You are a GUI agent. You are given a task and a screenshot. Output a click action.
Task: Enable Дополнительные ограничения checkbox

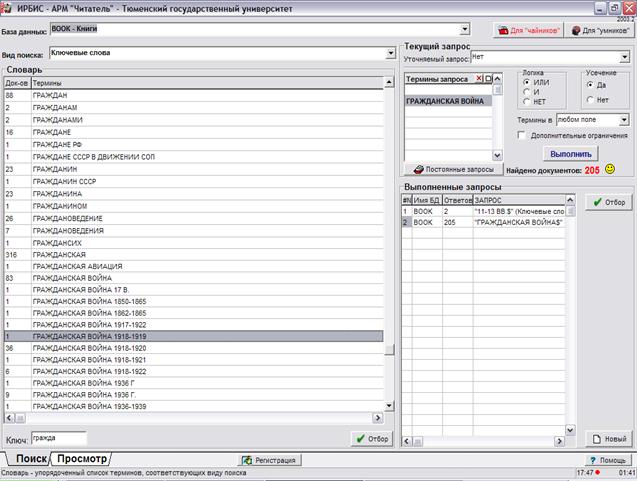click(x=522, y=135)
